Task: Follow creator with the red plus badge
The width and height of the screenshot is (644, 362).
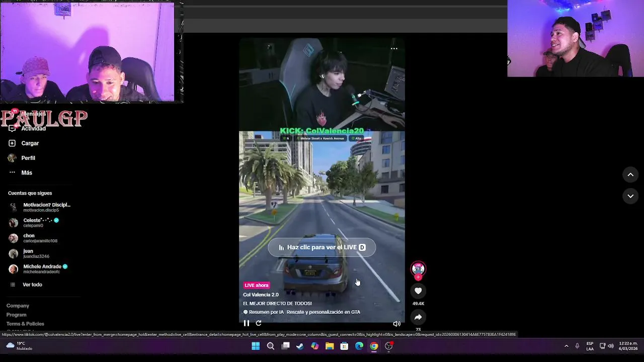Action: [x=418, y=277]
